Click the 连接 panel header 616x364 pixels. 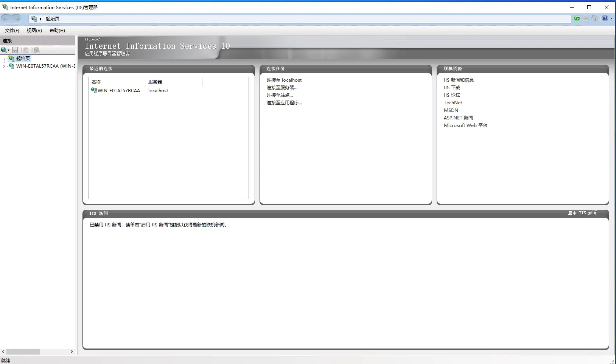point(37,40)
